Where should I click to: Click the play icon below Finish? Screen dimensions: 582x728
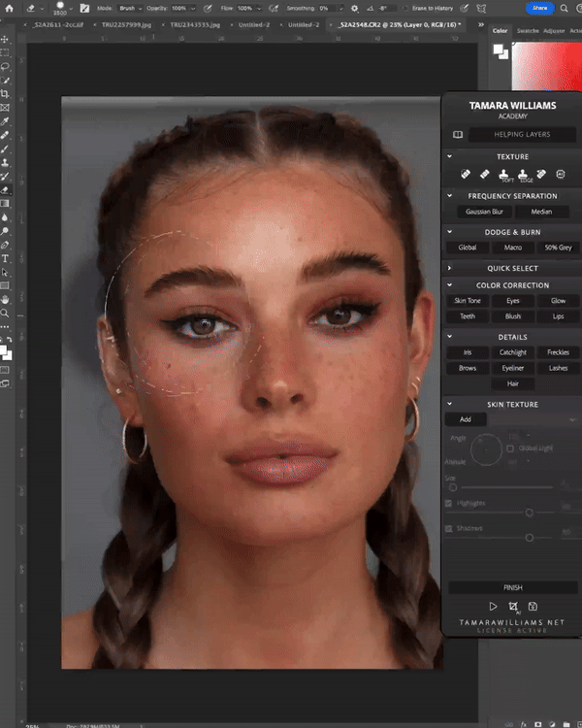(493, 607)
